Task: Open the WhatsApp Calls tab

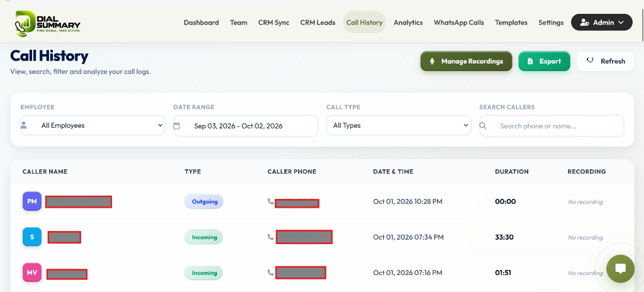Action: pyautogui.click(x=458, y=23)
